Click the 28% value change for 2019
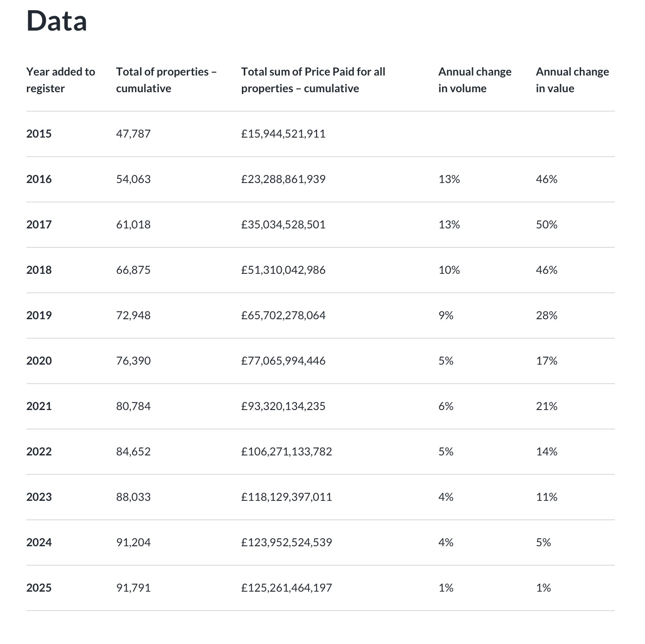 [x=546, y=316]
